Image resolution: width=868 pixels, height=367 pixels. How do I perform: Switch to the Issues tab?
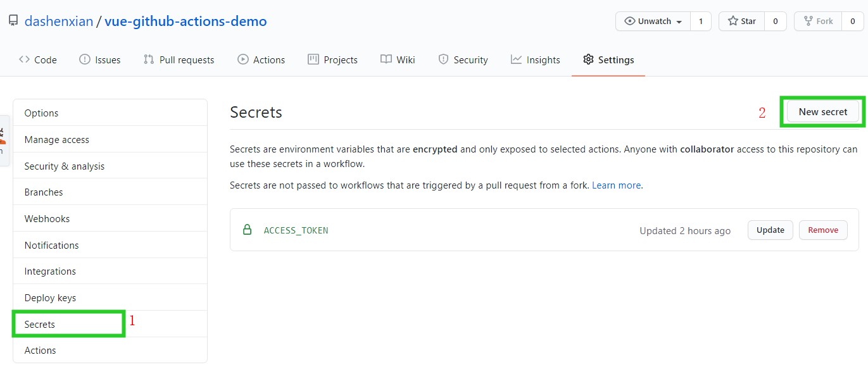(99, 59)
